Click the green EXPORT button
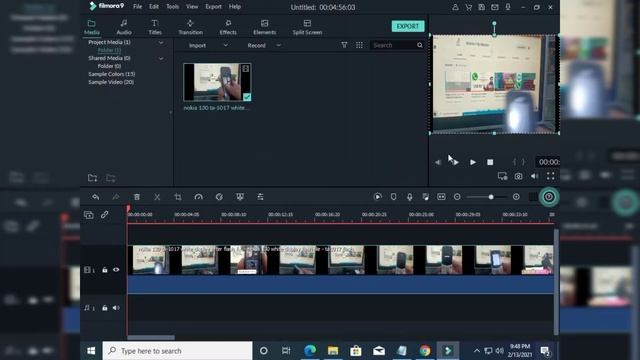The width and height of the screenshot is (640, 360). (408, 26)
